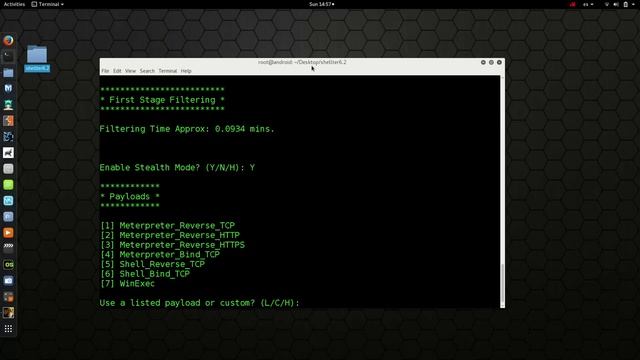Click the red recording indicator in the top bar
The height and width of the screenshot is (360, 640).
point(573,4)
